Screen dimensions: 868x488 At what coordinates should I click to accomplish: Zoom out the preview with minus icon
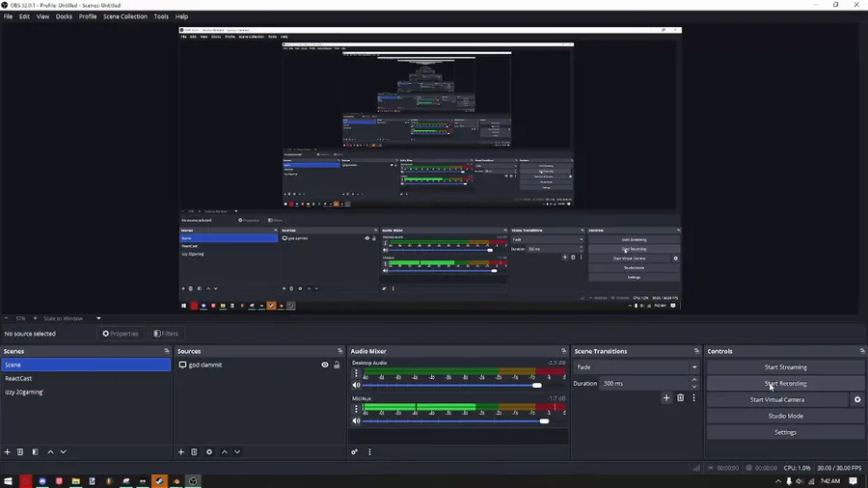tap(6, 318)
